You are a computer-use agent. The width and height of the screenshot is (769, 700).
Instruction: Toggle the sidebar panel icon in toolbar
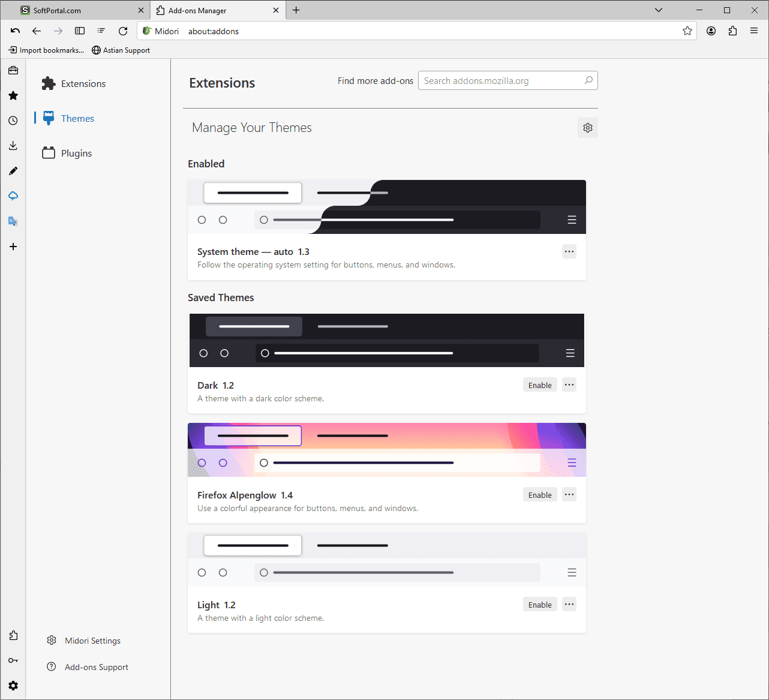click(80, 31)
